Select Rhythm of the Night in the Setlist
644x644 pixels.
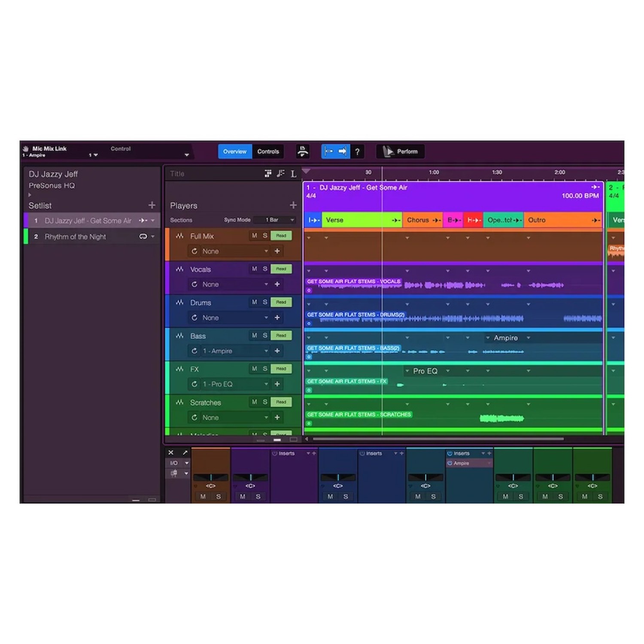coord(75,237)
